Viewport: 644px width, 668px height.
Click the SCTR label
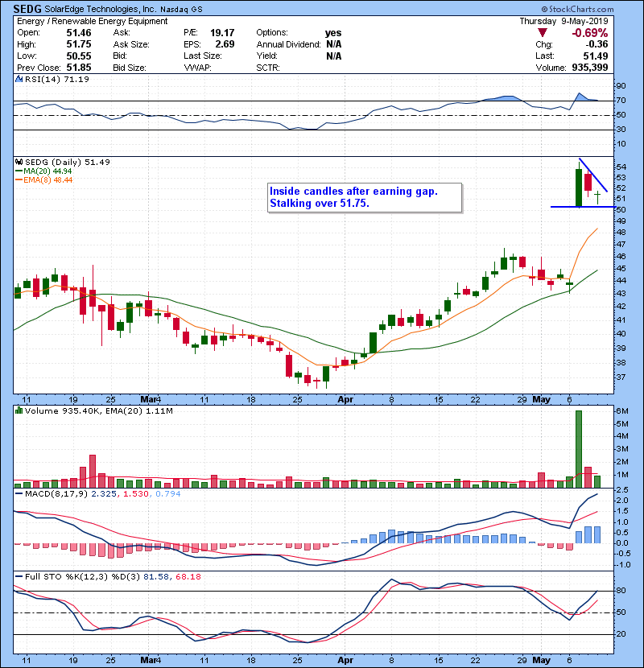point(268,68)
